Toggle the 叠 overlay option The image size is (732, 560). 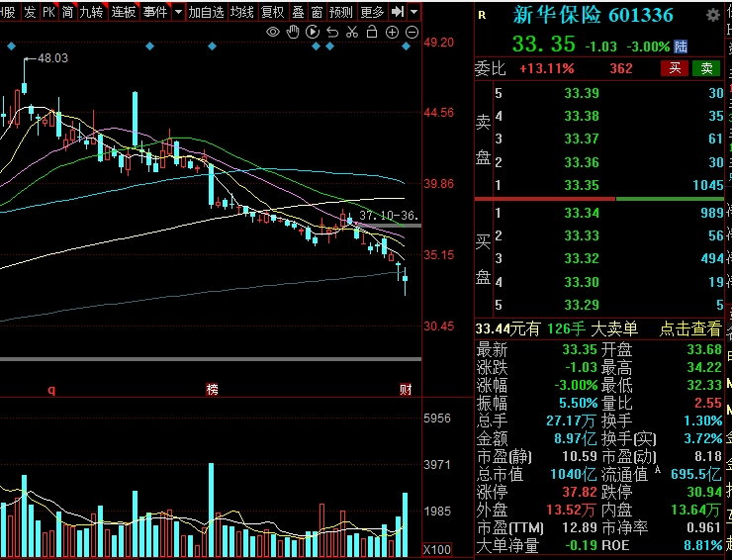(x=298, y=12)
